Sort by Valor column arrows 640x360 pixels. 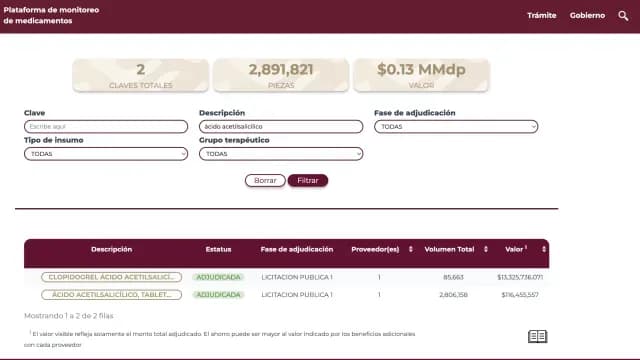544,249
